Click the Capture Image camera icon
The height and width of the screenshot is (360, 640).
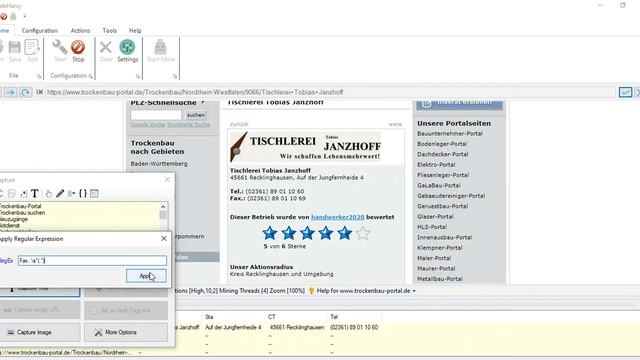coord(11,332)
